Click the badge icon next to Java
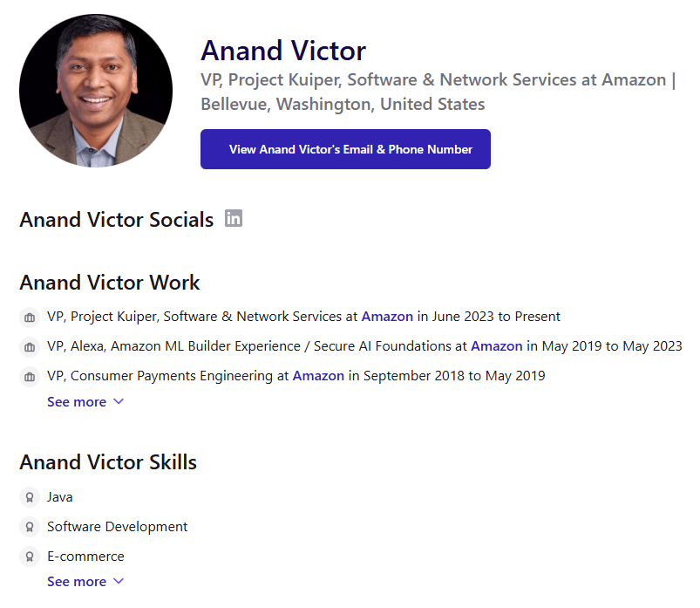 30,497
